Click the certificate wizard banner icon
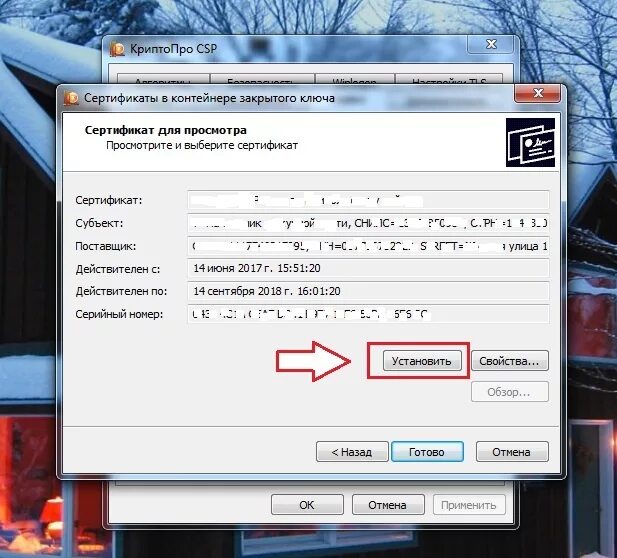Screen dimensions: 617x558 coord(530,142)
